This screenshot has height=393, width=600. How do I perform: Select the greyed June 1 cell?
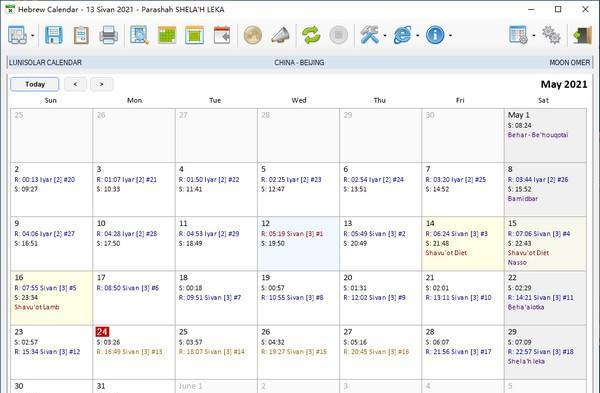click(x=216, y=386)
